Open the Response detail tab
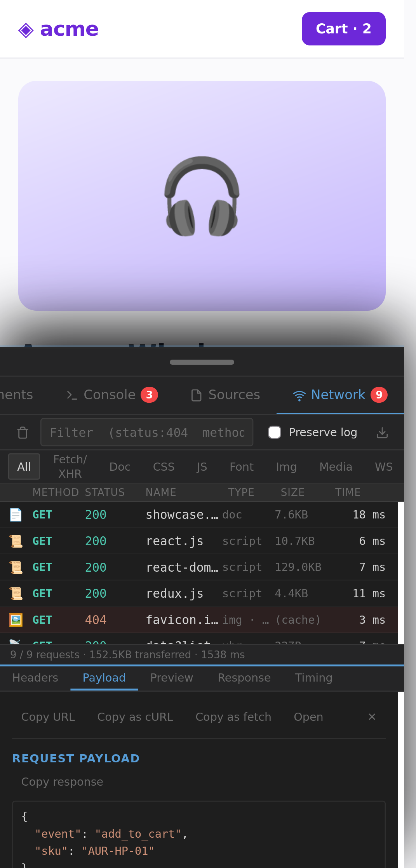This screenshot has height=868, width=416. 244,678
